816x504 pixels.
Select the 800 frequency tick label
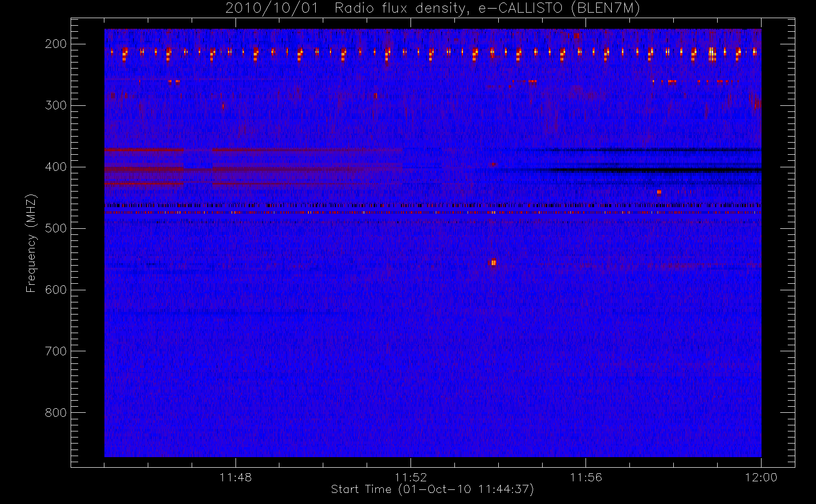pos(55,413)
